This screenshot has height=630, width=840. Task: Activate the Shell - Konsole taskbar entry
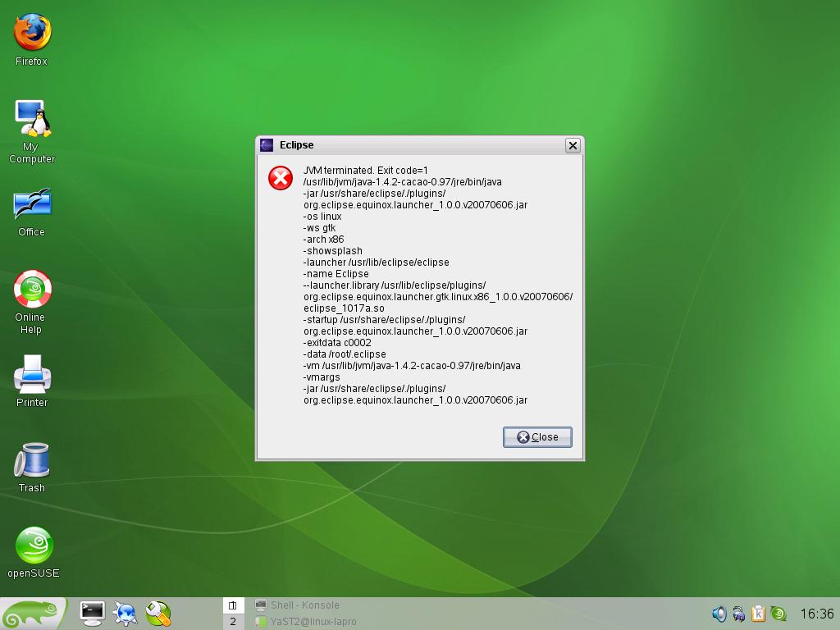coord(297,605)
